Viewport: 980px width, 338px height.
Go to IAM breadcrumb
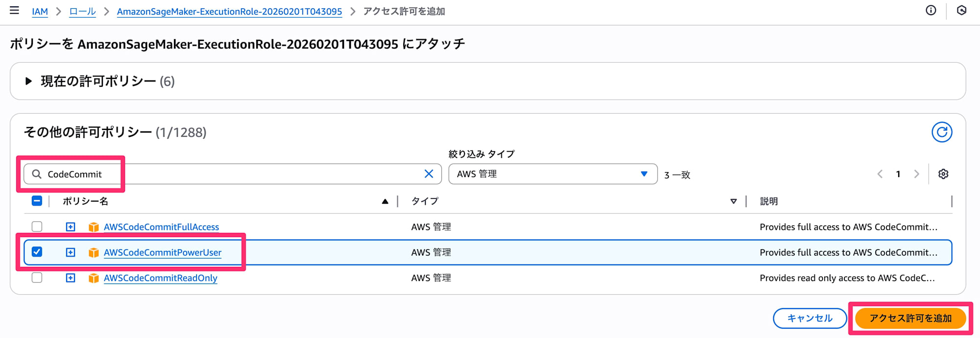click(40, 11)
